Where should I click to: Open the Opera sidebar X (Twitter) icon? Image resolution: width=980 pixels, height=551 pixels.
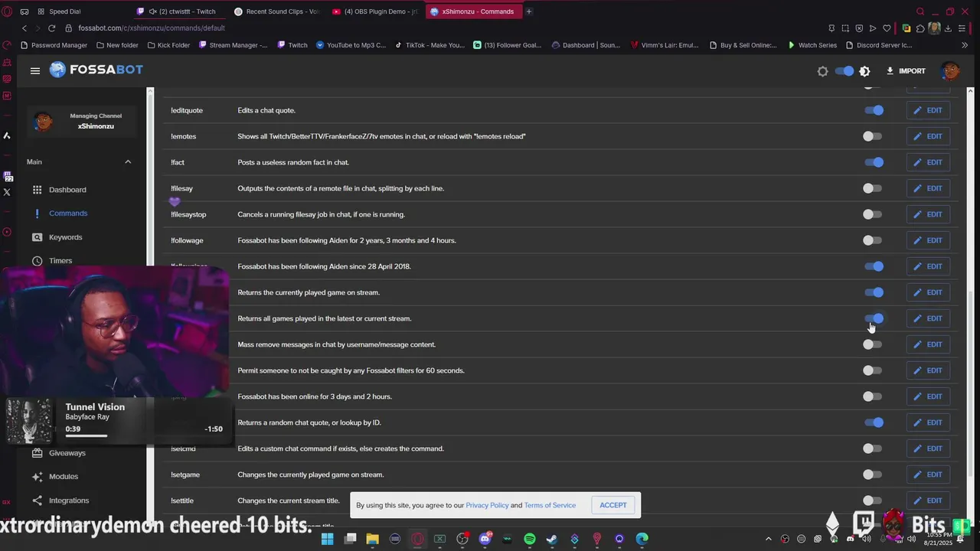(x=7, y=193)
